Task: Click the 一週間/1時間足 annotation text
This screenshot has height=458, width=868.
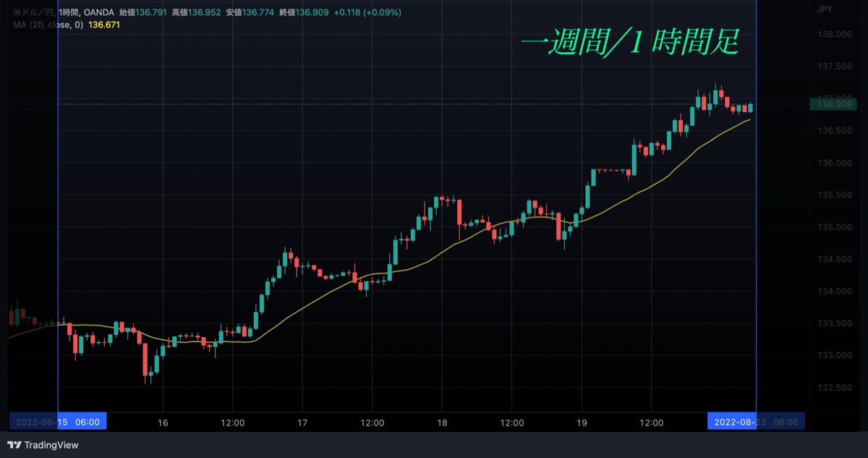Action: tap(630, 43)
